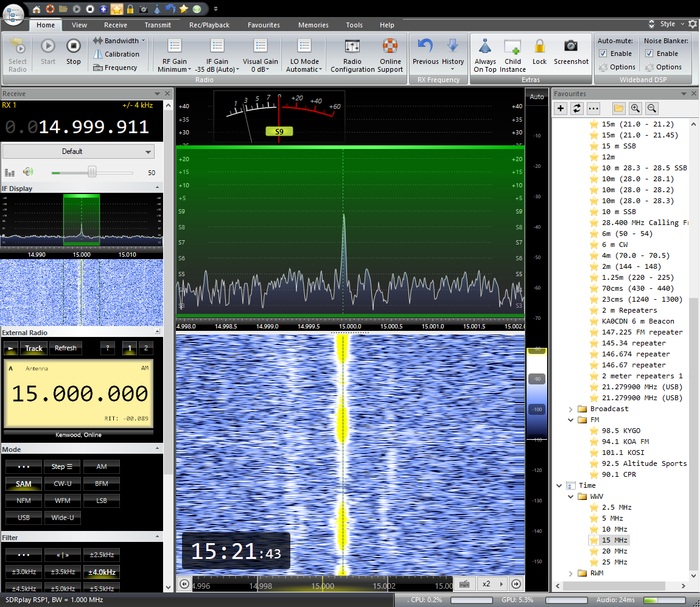Click the audio volume slider handle

click(x=92, y=173)
